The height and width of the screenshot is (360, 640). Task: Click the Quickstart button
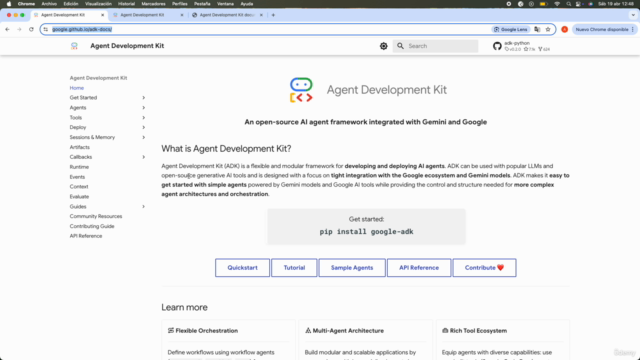pos(242,268)
